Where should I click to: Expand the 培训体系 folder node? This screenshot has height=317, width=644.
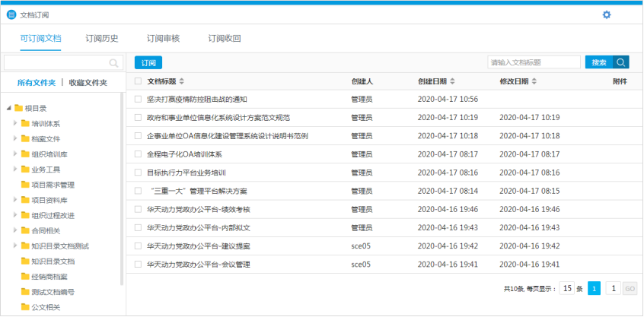(15, 123)
